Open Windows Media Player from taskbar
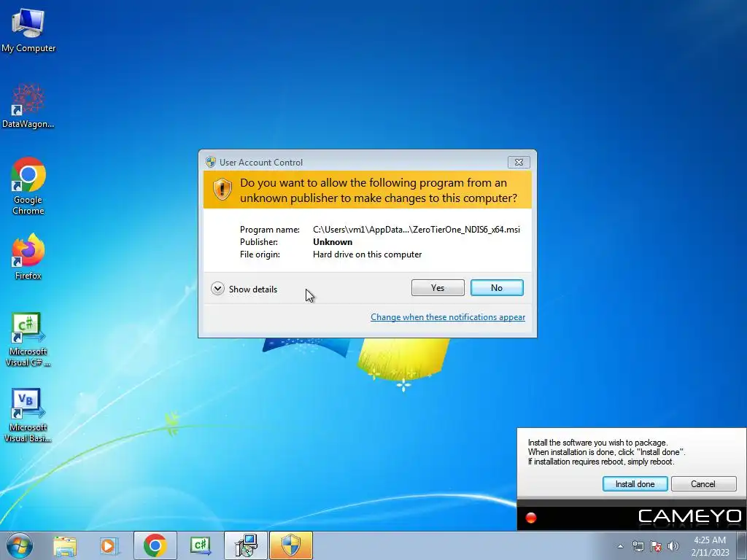 point(109,545)
